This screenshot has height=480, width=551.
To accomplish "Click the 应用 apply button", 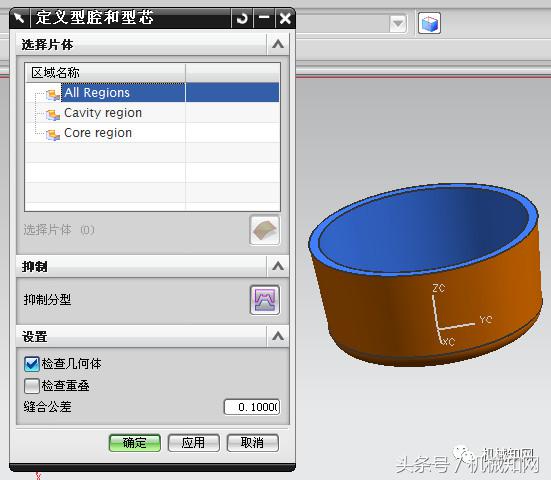I will tap(194, 443).
